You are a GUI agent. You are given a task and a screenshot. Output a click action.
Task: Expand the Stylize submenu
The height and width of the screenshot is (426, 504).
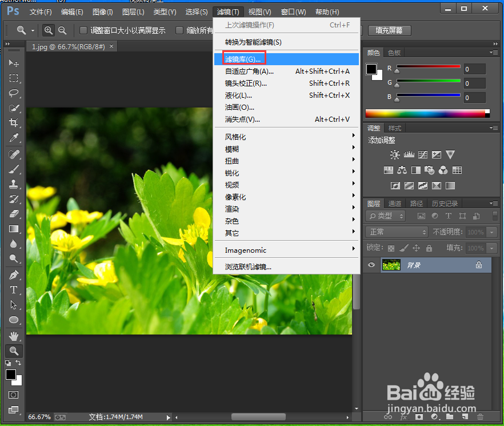pyautogui.click(x=286, y=137)
